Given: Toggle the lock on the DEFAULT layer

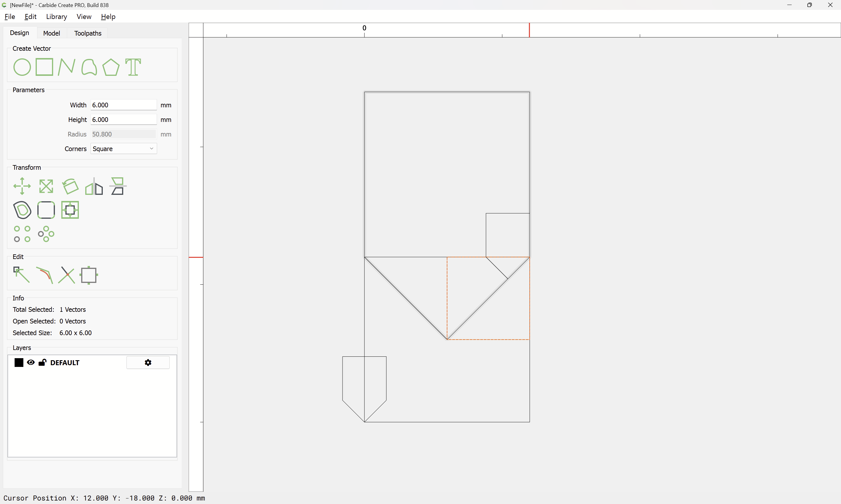Looking at the screenshot, I should pos(42,362).
